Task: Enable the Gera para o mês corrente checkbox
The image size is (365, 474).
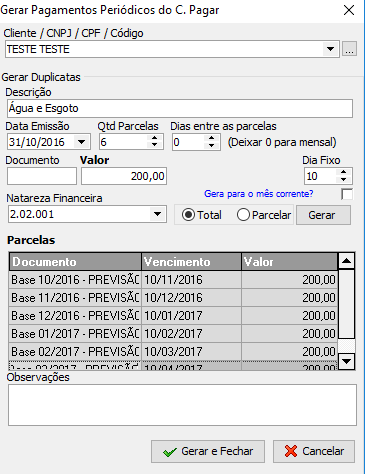Action: [347, 194]
